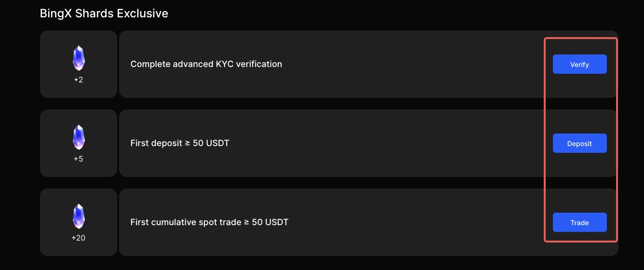Click the Verify button
The height and width of the screenshot is (270, 644).
(579, 64)
